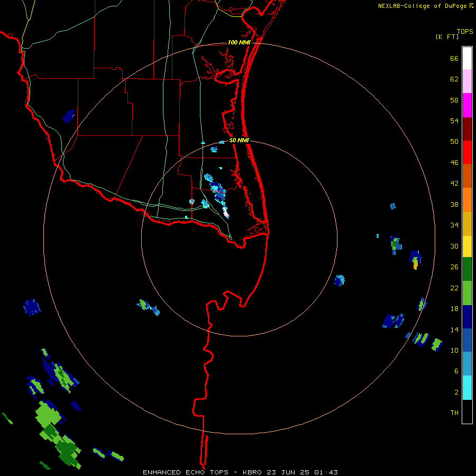476x476 pixels.
Task: Click the '42' legend value
Action: pos(454,184)
